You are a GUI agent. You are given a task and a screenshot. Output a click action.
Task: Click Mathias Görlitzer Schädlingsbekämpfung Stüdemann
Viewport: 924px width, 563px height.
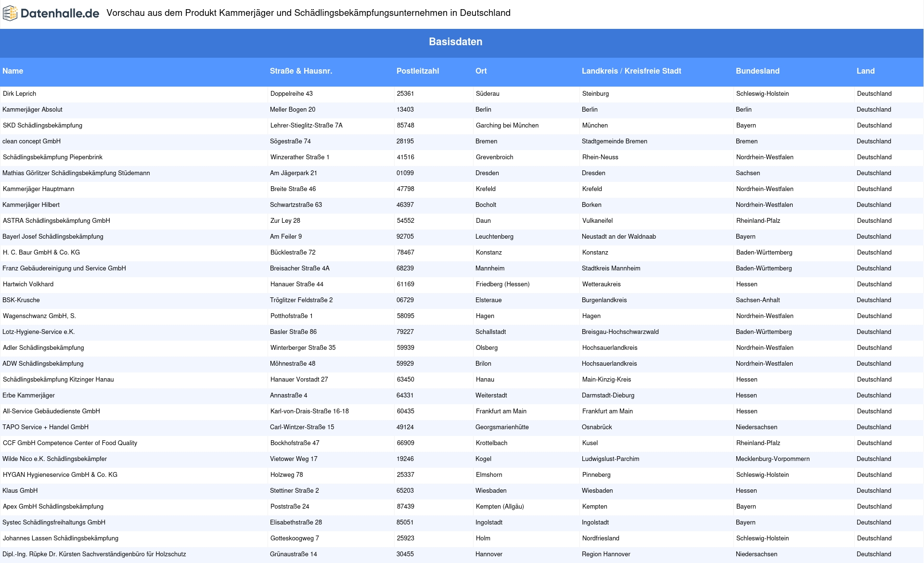click(76, 173)
